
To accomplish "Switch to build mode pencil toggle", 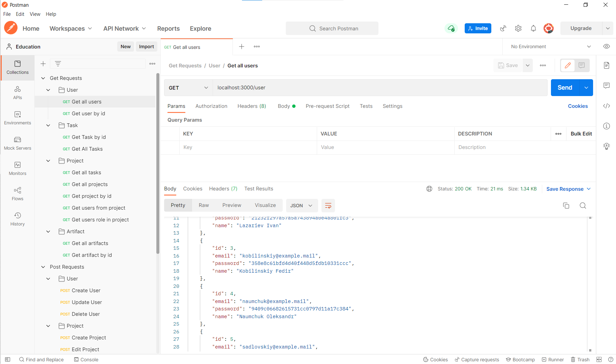I will (568, 65).
